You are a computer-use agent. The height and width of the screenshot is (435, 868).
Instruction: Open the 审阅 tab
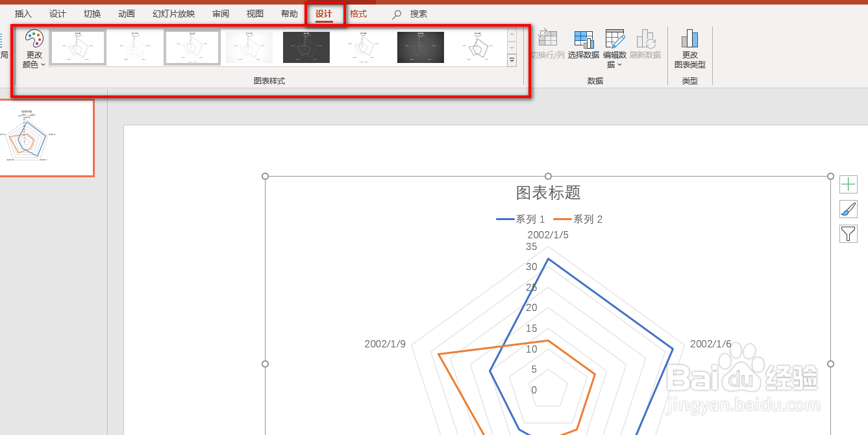pyautogui.click(x=221, y=14)
